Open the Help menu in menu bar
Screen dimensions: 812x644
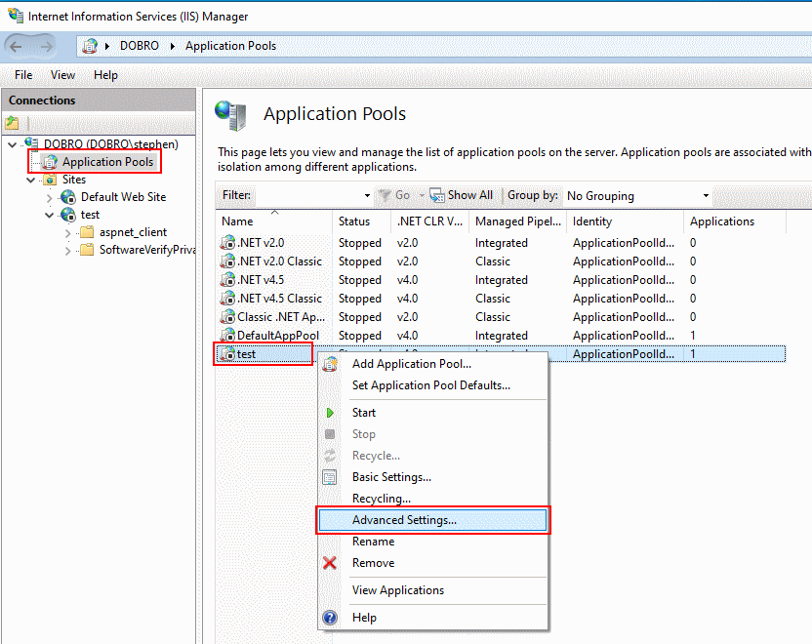105,75
